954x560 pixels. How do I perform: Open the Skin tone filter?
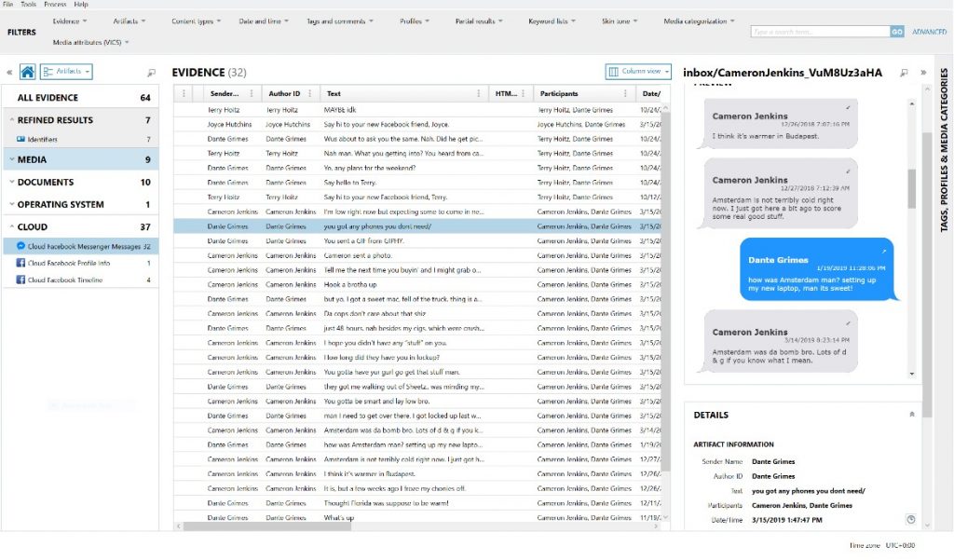pyautogui.click(x=620, y=21)
